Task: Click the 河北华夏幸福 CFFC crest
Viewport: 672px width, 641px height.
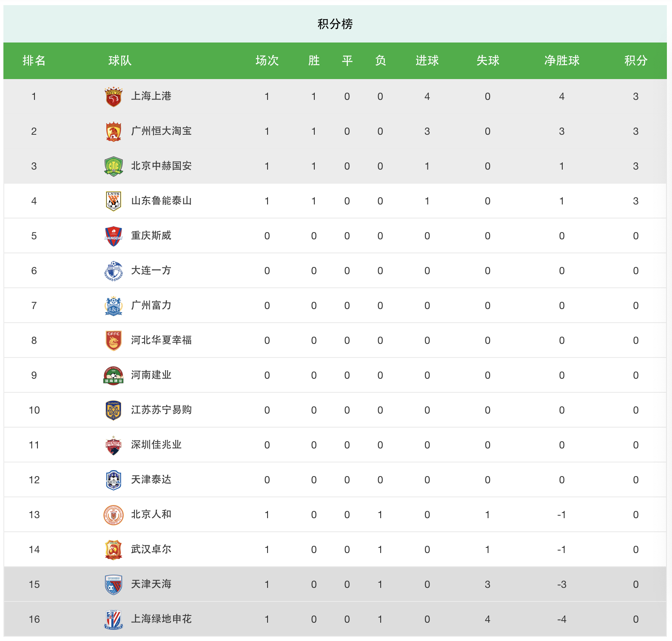Action: tap(114, 340)
